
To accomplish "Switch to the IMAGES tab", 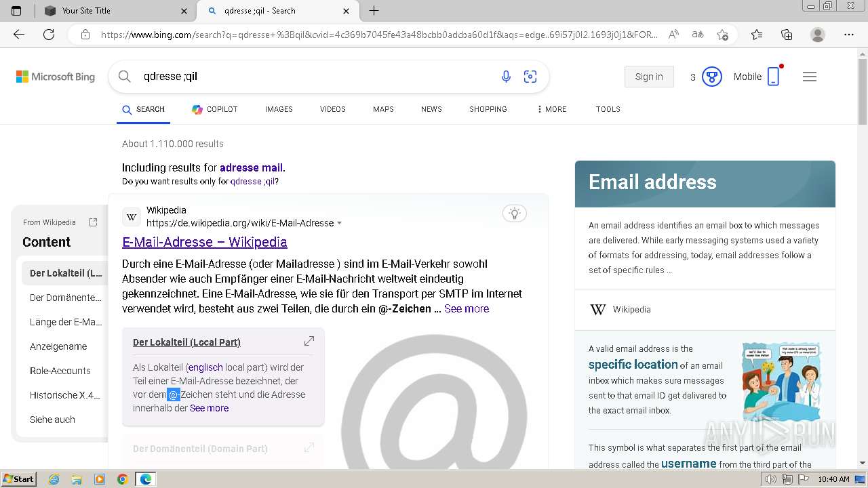I will (x=279, y=109).
